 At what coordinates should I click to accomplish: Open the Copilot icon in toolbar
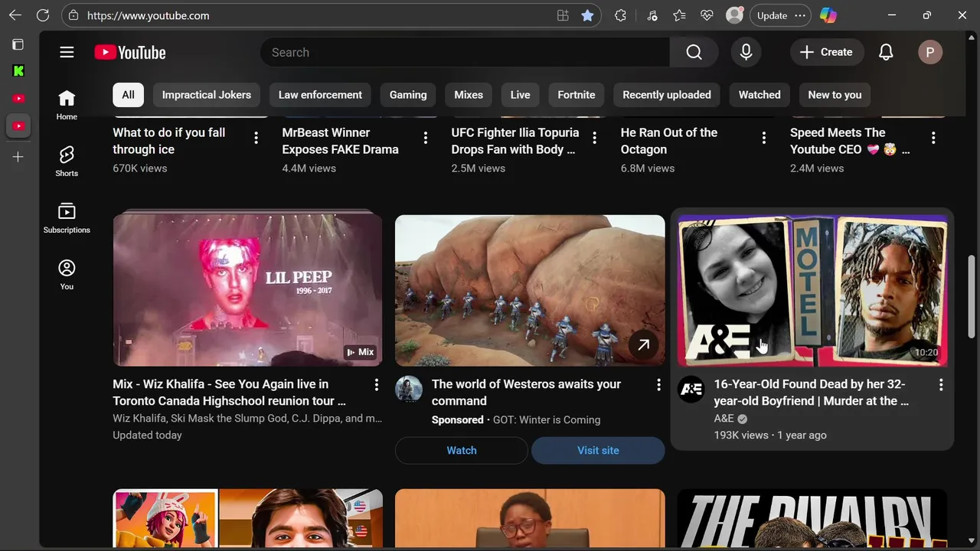point(828,15)
